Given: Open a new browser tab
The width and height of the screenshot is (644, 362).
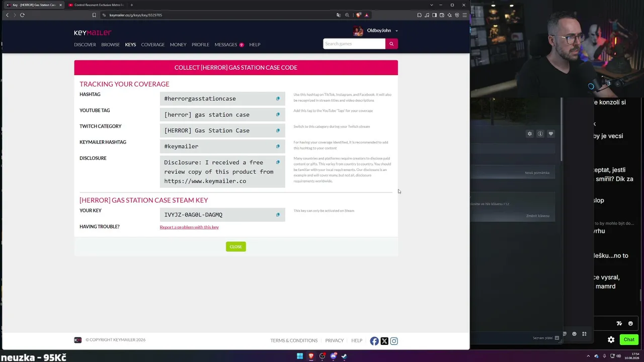Looking at the screenshot, I should (131, 5).
